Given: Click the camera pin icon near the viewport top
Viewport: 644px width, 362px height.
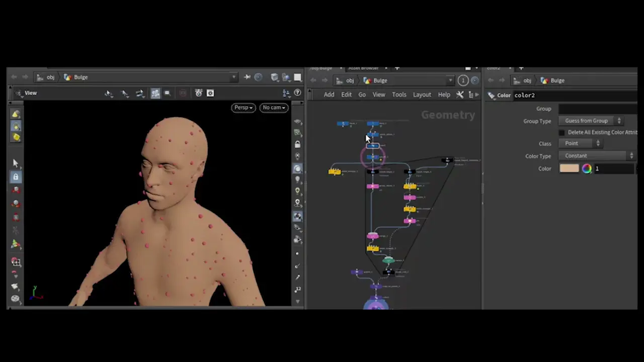Looking at the screenshot, I should 247,77.
